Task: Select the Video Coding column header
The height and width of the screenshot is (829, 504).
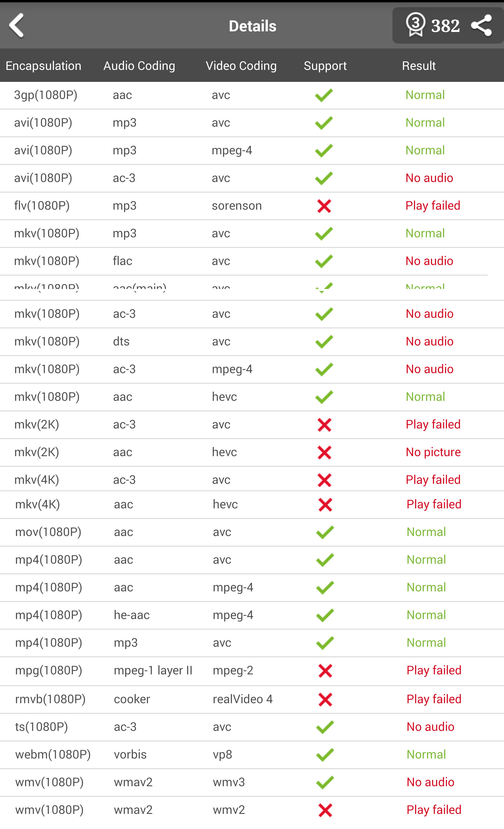Action: (241, 66)
